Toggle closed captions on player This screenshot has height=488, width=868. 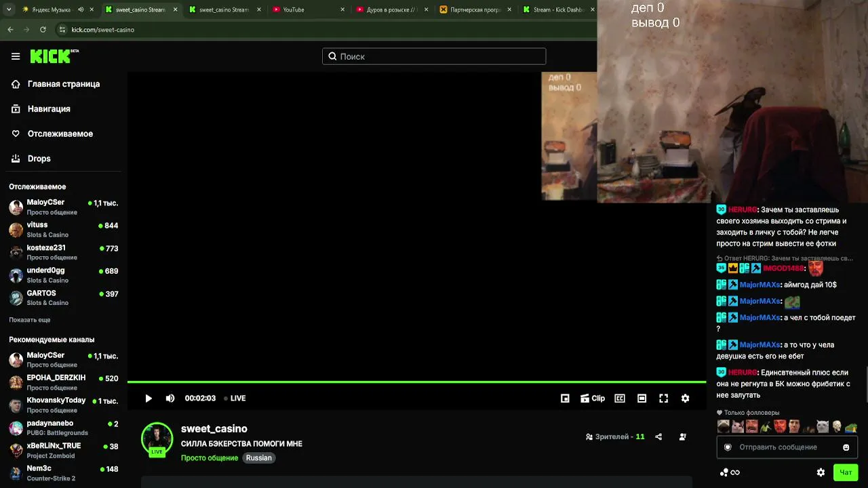pyautogui.click(x=620, y=399)
